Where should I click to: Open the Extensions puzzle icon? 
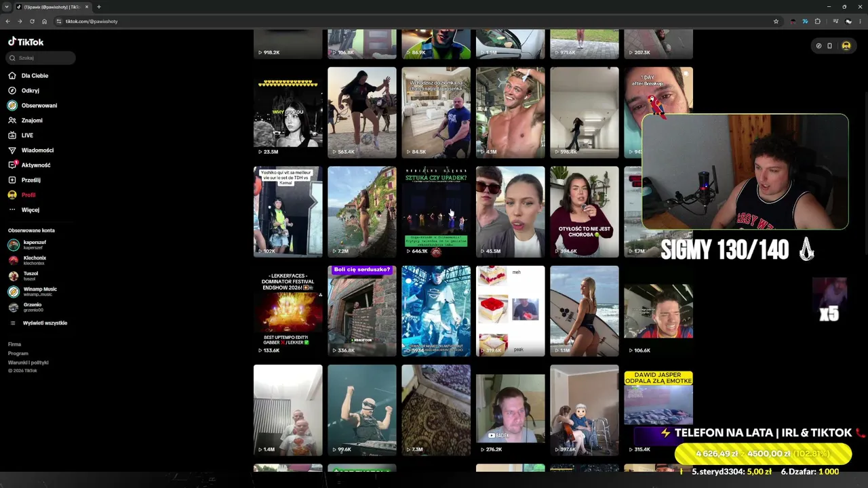coord(817,21)
